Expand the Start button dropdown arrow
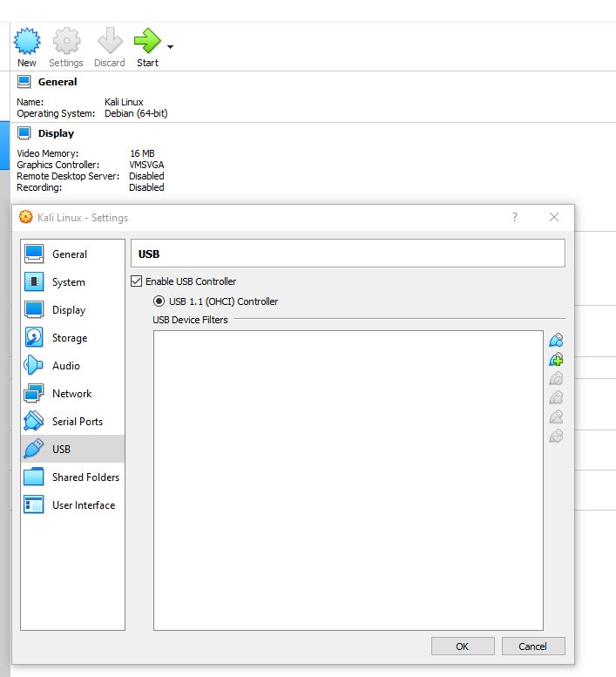Screen dimensions: 616x677 [170, 47]
